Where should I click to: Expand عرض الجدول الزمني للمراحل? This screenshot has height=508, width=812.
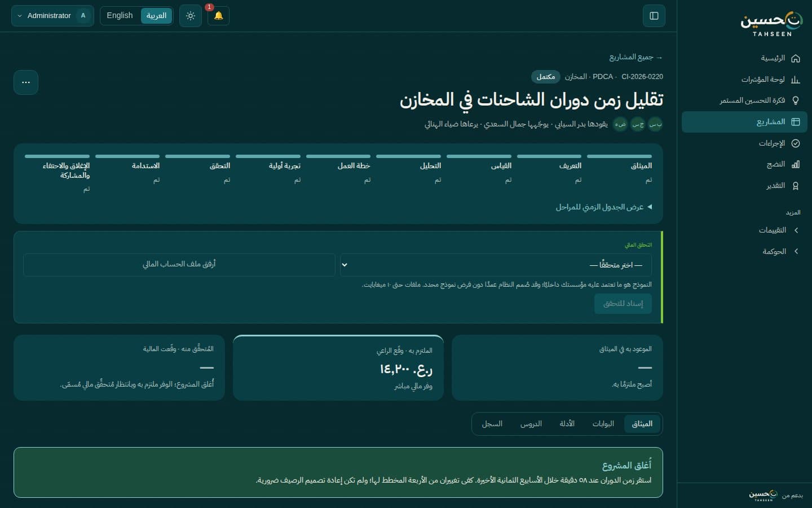(603, 207)
